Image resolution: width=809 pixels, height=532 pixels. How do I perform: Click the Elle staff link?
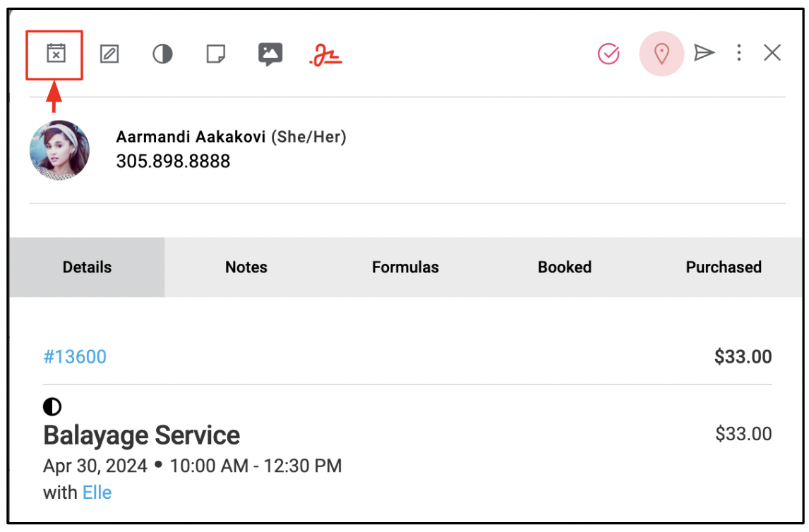(x=97, y=492)
